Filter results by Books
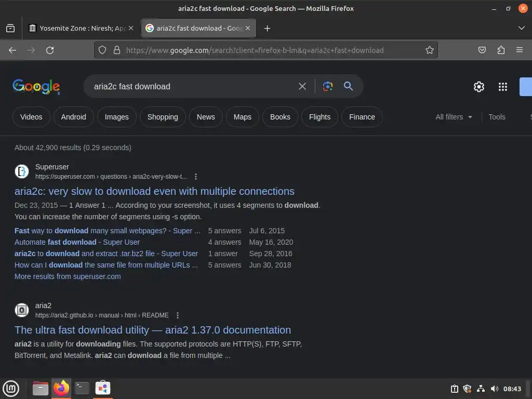 tap(280, 117)
